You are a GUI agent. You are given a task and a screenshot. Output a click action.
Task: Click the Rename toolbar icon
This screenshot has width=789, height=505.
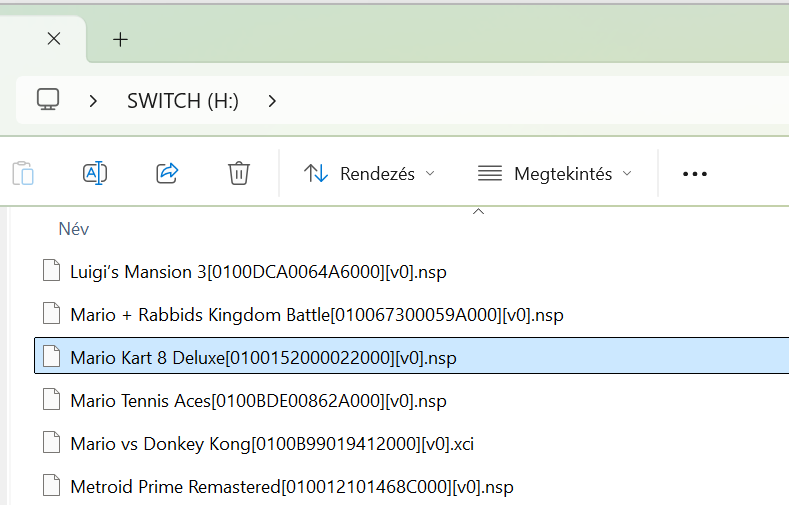pyautogui.click(x=95, y=174)
